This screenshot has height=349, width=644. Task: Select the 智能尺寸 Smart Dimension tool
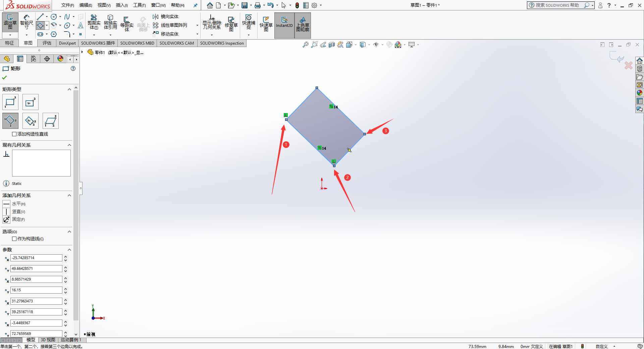coord(26,22)
